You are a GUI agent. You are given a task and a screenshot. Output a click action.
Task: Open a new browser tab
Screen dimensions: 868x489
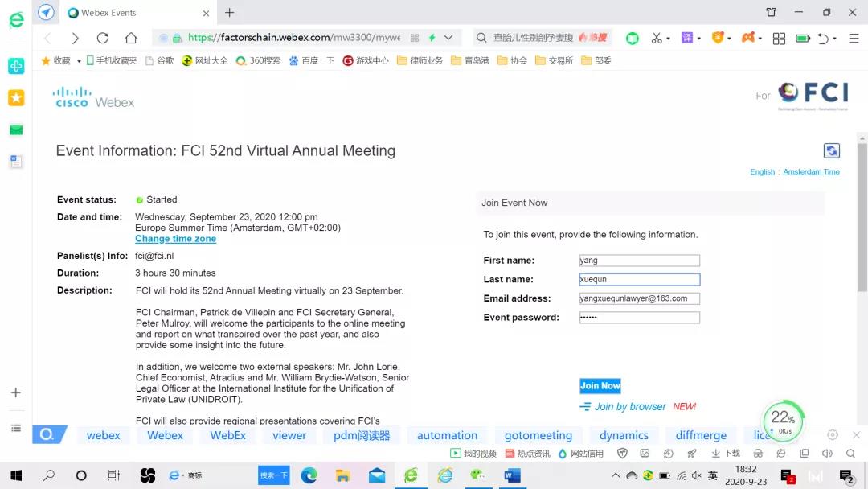[230, 12]
